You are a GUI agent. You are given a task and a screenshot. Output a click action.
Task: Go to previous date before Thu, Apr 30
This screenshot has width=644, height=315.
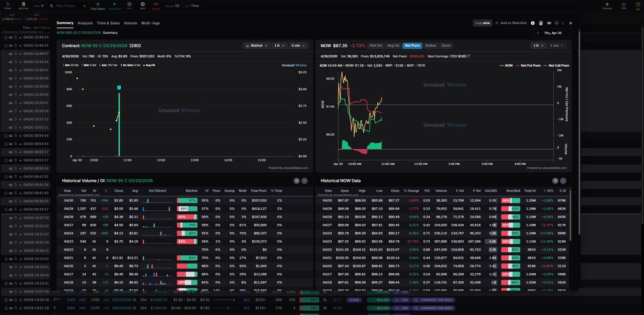click(x=539, y=33)
